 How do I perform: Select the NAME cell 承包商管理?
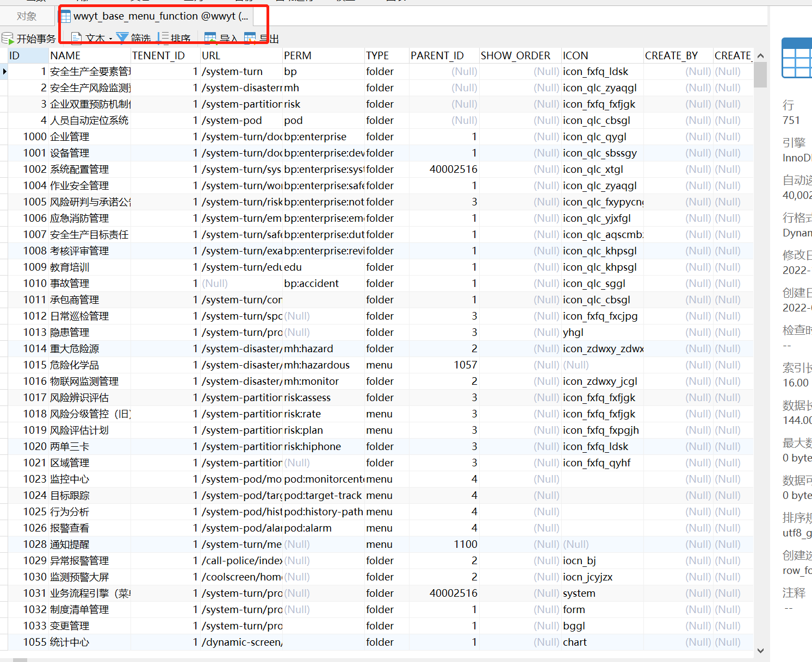click(x=90, y=299)
